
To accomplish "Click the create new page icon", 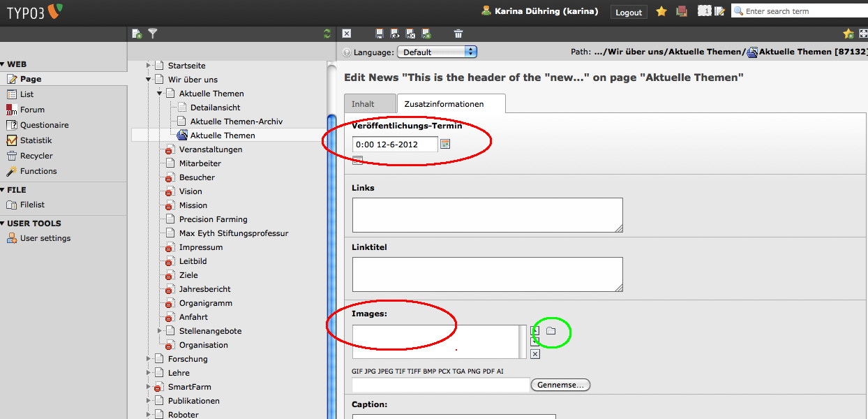I will pos(137,34).
